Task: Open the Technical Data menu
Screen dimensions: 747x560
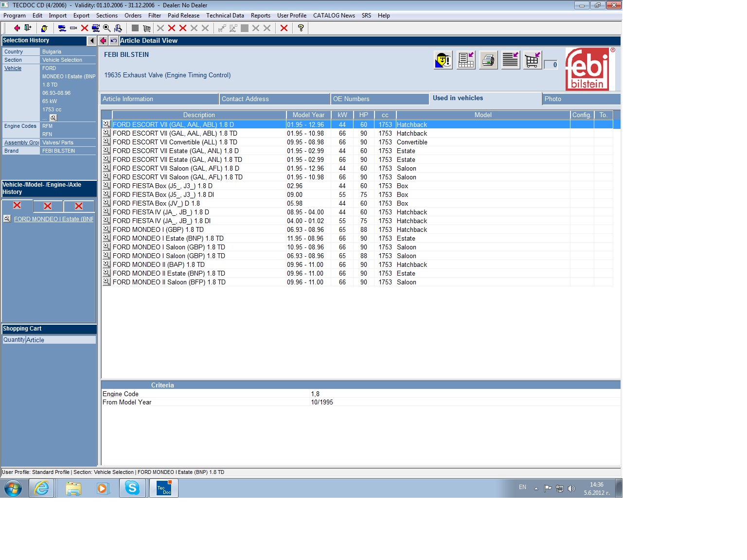Action: (225, 16)
